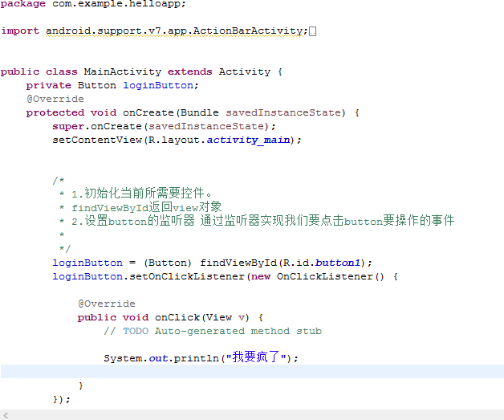Image resolution: width=504 pixels, height=420 pixels.
Task: Expand the folded import statements box
Action: pyautogui.click(x=312, y=31)
